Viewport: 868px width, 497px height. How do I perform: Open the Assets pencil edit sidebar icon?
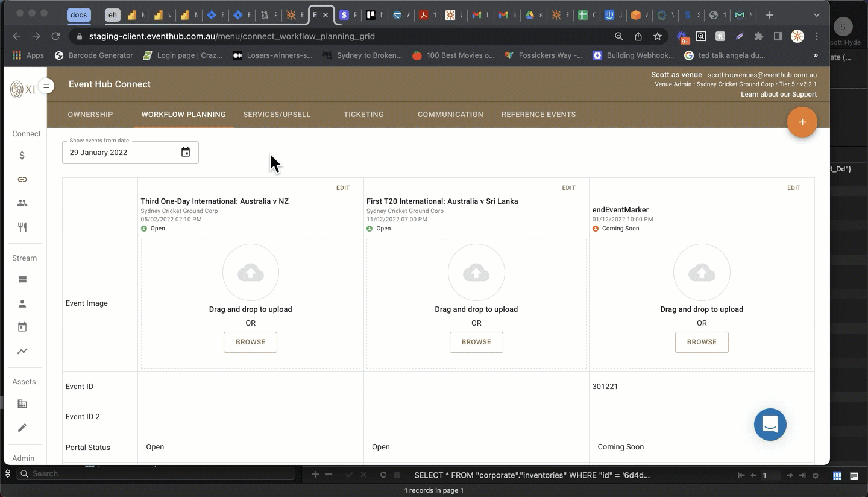click(22, 428)
